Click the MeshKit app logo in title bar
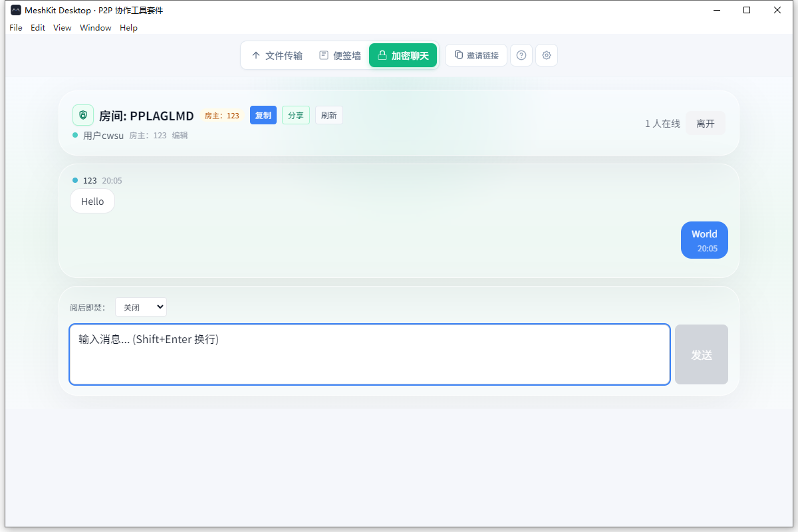The image size is (798, 532). [x=16, y=10]
